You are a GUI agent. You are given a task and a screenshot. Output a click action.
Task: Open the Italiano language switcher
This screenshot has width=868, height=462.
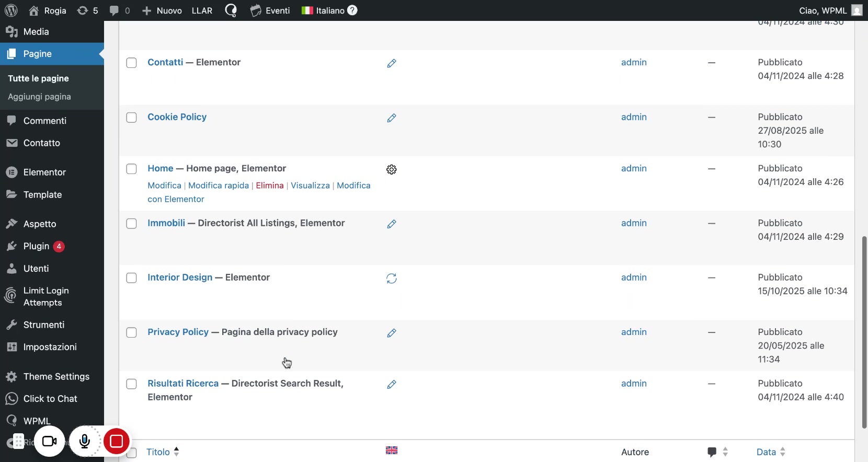click(x=329, y=10)
